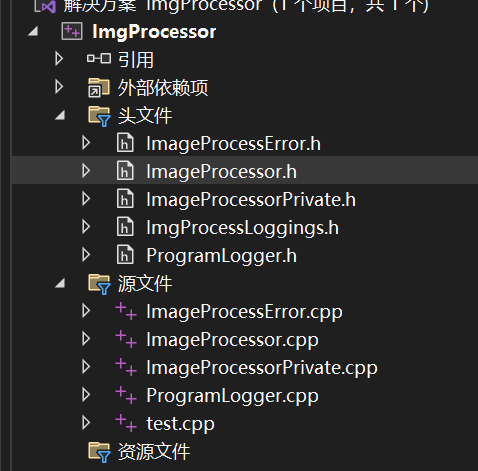Select the 源文件 label
The image size is (478, 471).
coord(145,284)
